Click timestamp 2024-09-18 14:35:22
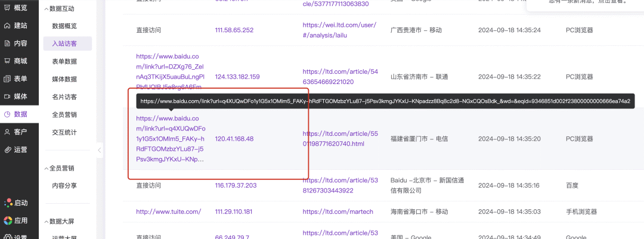The height and width of the screenshot is (239, 644). 509,77
